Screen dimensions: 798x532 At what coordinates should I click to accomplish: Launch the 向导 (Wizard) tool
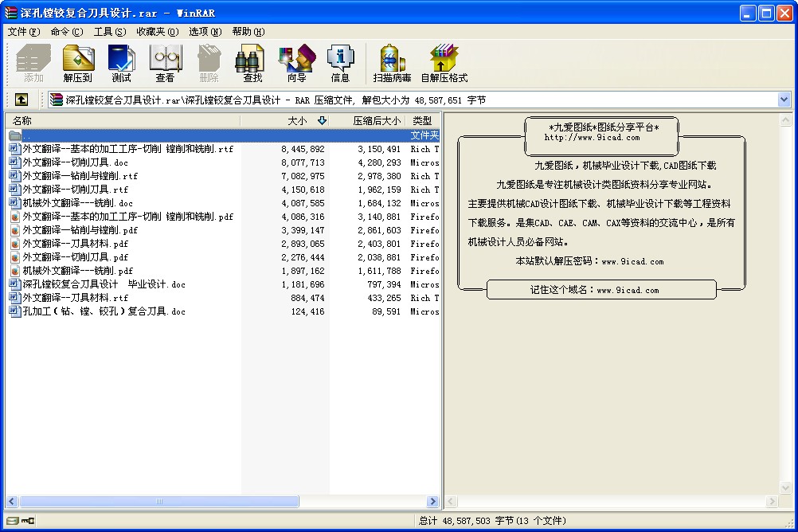pyautogui.click(x=296, y=64)
